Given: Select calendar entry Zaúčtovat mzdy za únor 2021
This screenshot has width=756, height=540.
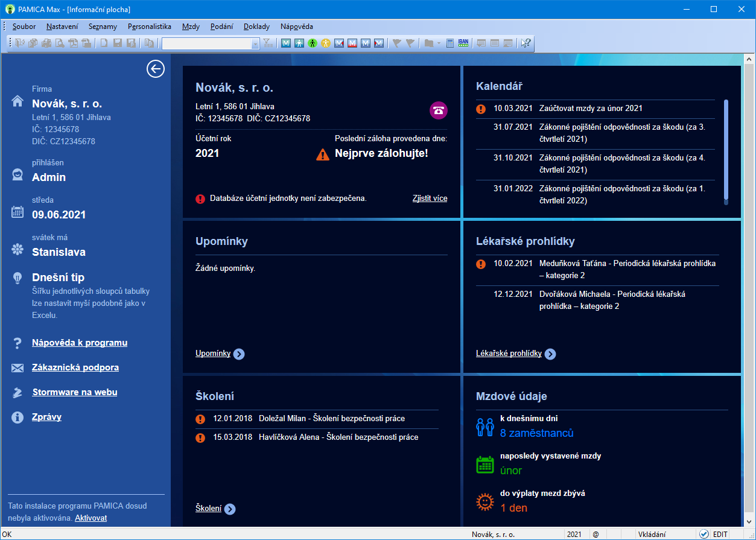Looking at the screenshot, I should pyautogui.click(x=596, y=109).
